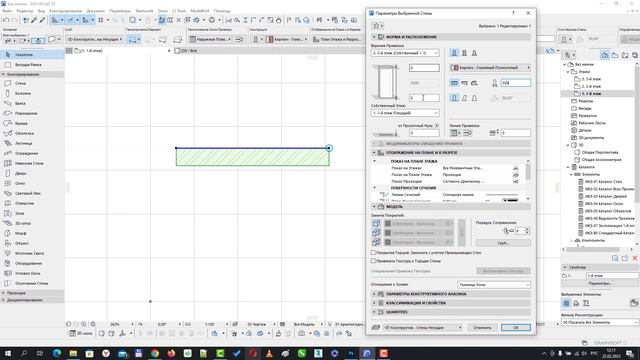Screen dimensions: 640x360
Task: Select the Стена (Wall) tool in toolbox
Action: click(20, 83)
